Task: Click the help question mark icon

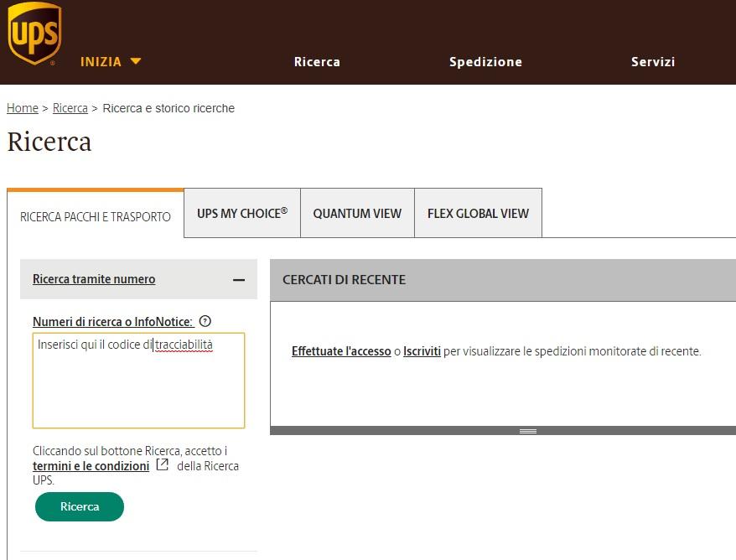Action: [x=205, y=321]
